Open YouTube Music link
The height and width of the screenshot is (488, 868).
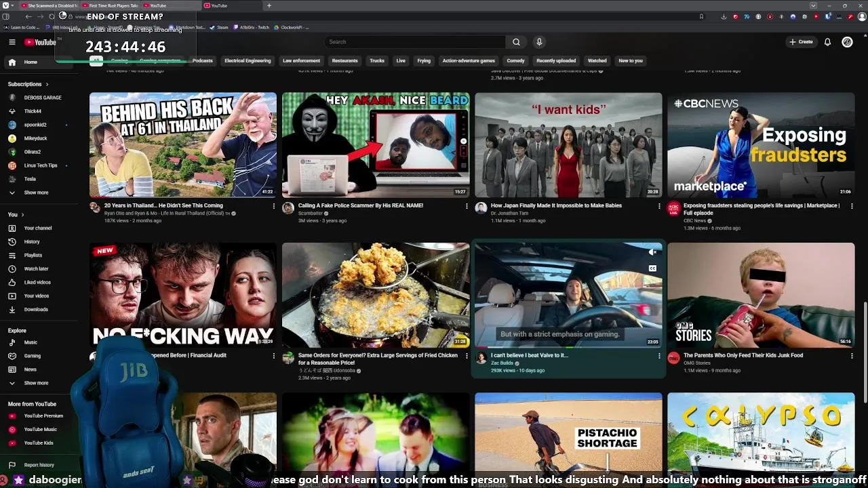pyautogui.click(x=42, y=429)
